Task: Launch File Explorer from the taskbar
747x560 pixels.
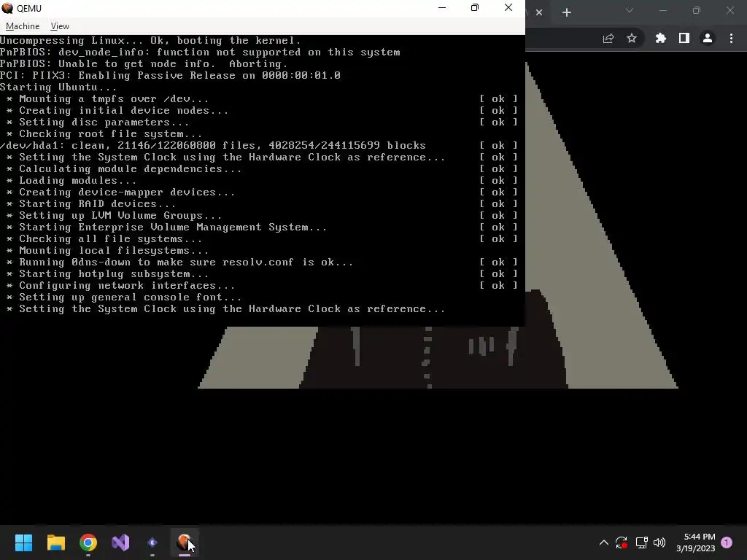Action: click(55, 542)
